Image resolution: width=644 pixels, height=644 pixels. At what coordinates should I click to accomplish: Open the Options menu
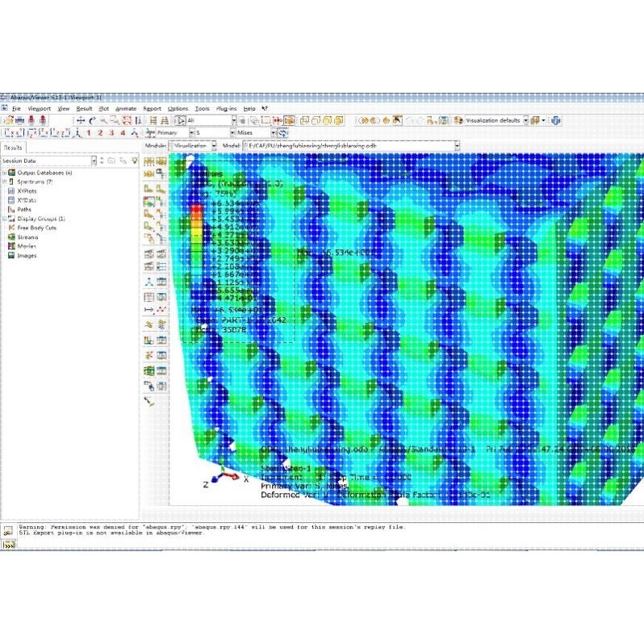click(178, 108)
